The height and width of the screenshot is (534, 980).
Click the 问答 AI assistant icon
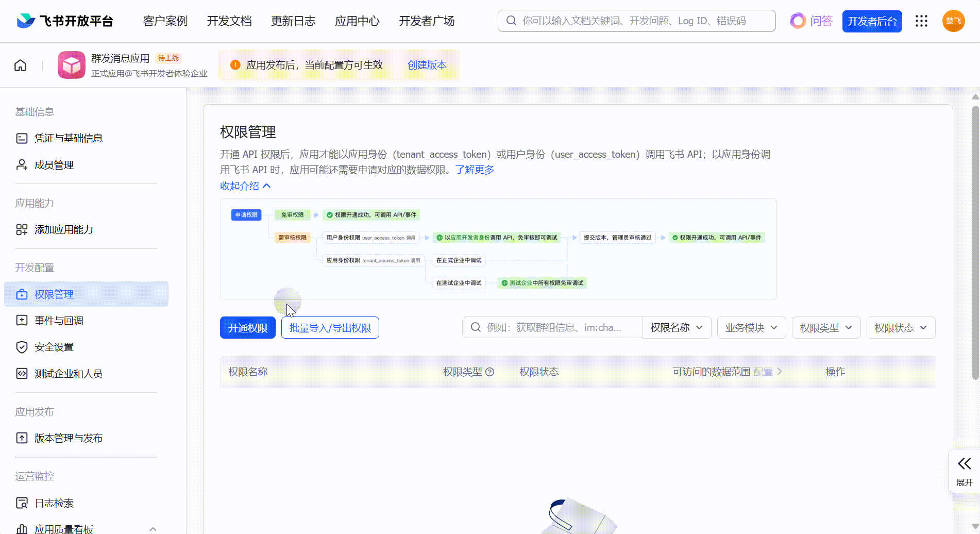(x=798, y=21)
